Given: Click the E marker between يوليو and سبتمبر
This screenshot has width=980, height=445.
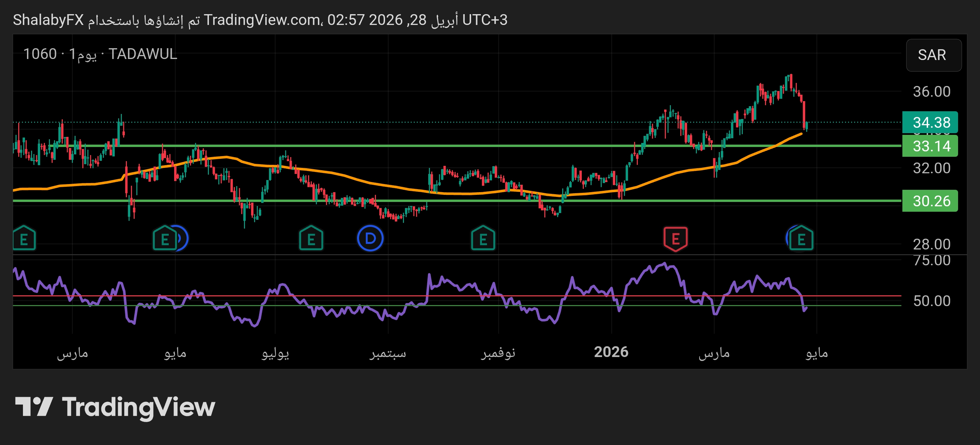Looking at the screenshot, I should click(x=311, y=239).
